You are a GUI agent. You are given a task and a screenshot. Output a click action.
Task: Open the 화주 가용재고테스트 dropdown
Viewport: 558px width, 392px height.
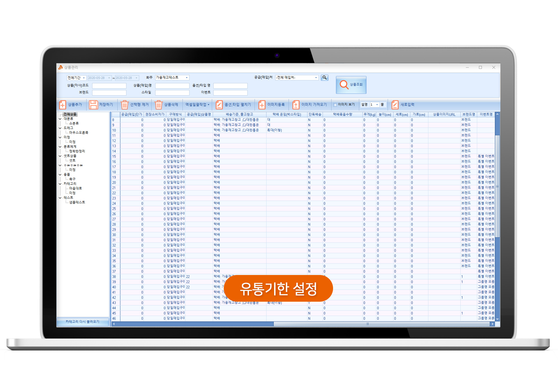[187, 78]
